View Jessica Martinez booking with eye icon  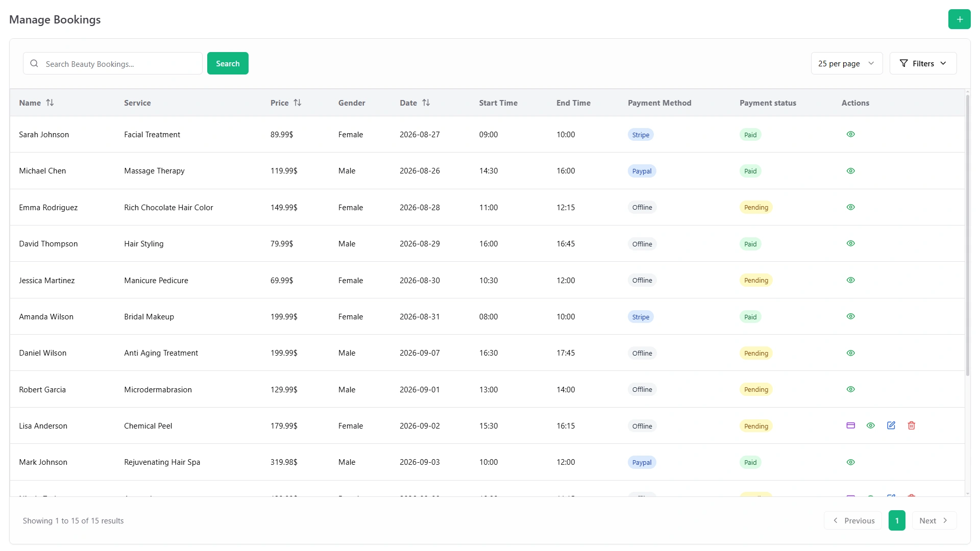[x=850, y=280]
